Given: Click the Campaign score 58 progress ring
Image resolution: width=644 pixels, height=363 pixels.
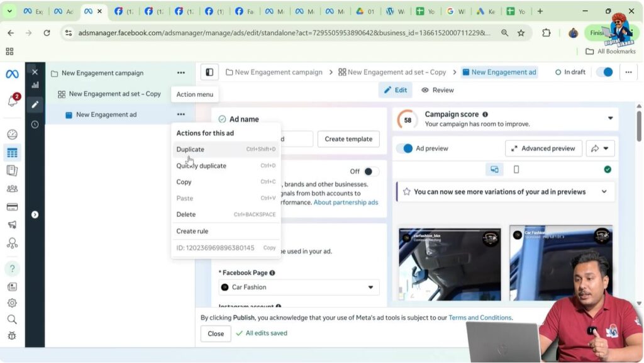Looking at the screenshot, I should (x=408, y=120).
